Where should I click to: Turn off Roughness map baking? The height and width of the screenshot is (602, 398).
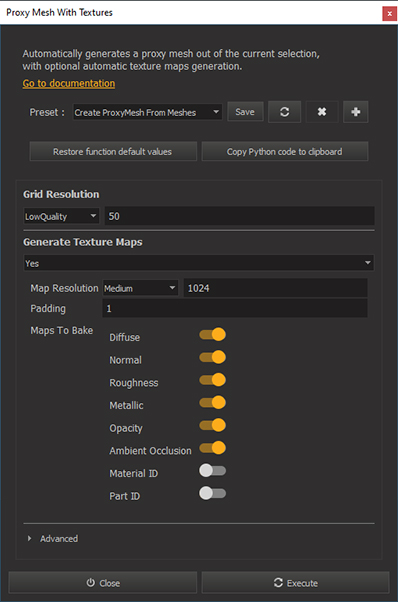coord(212,380)
